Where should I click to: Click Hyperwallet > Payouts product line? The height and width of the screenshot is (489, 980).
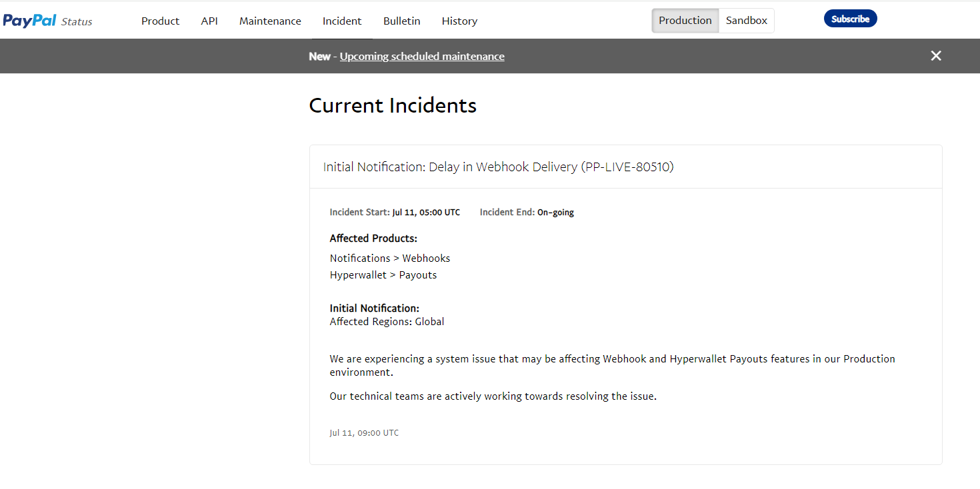point(383,275)
